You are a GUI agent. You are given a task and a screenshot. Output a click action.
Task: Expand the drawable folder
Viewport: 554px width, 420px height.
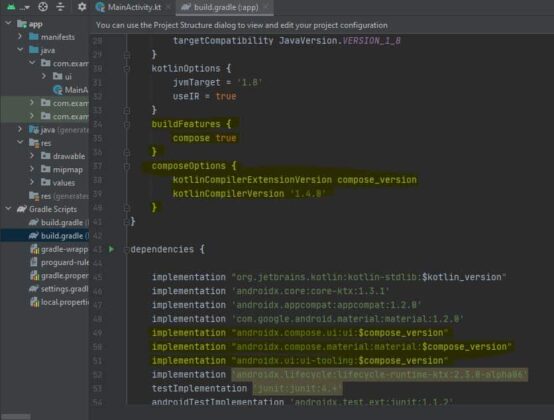coord(32,156)
